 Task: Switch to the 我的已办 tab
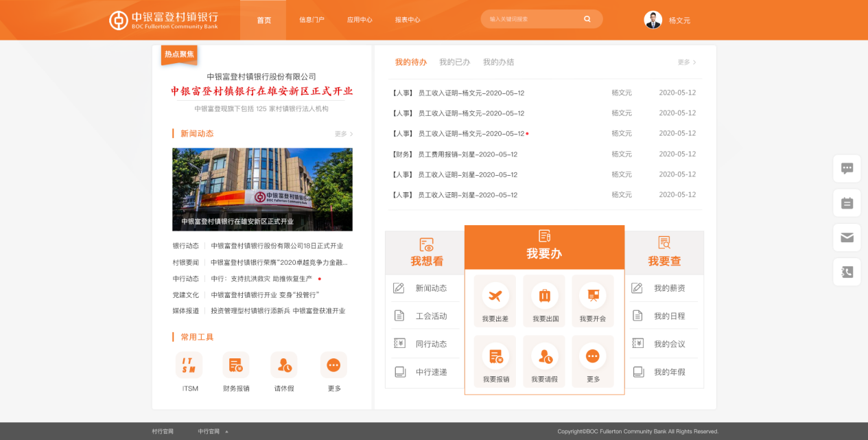point(455,62)
